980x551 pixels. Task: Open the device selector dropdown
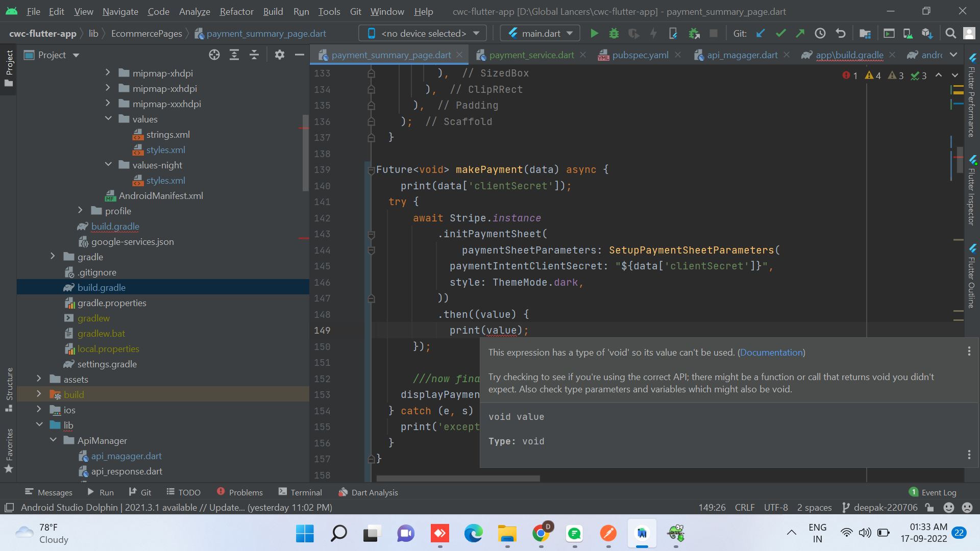coord(423,34)
